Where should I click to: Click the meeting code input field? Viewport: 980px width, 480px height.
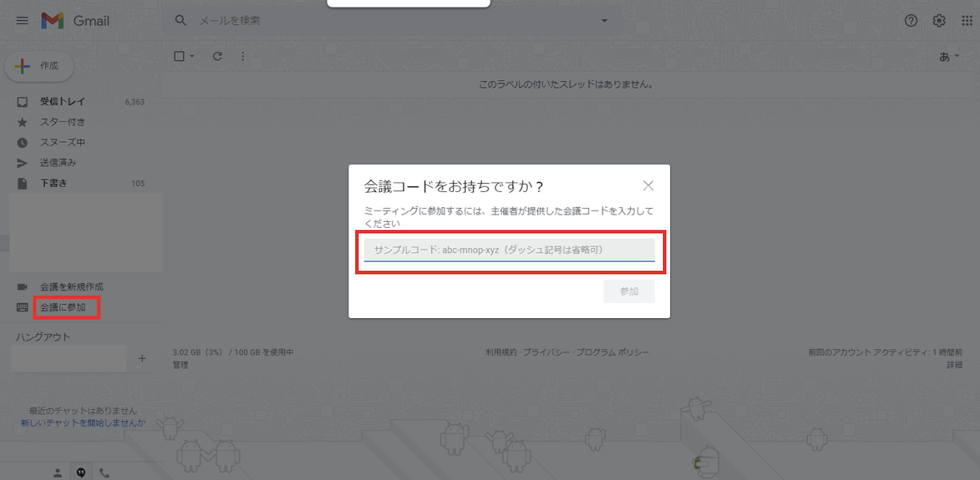point(509,250)
